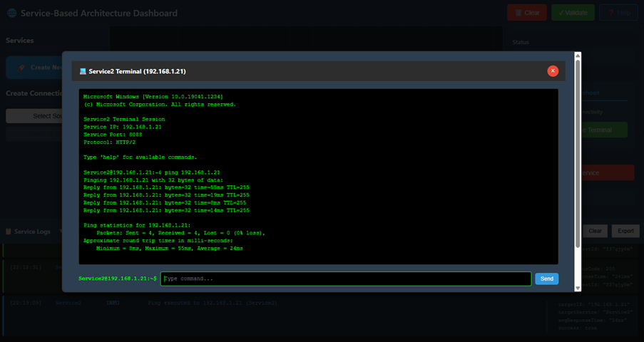This screenshot has height=342, width=644.
Task: Export the service logs
Action: click(625, 231)
